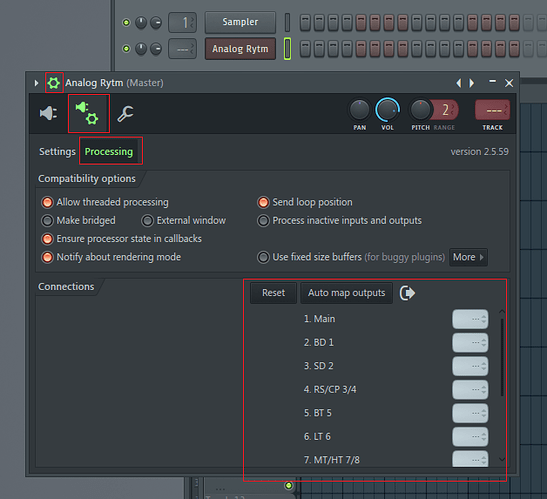Click the output routing arrow icon
Image resolution: width=547 pixels, height=499 pixels.
407,293
